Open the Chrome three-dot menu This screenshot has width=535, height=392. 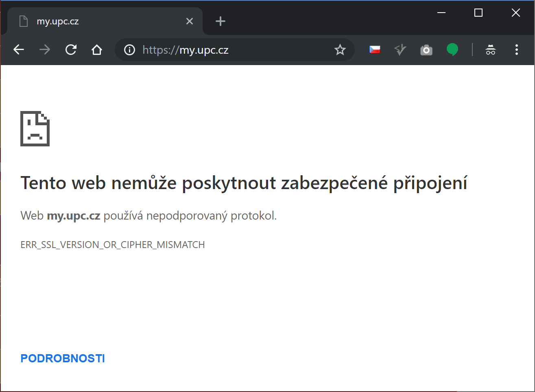click(517, 50)
